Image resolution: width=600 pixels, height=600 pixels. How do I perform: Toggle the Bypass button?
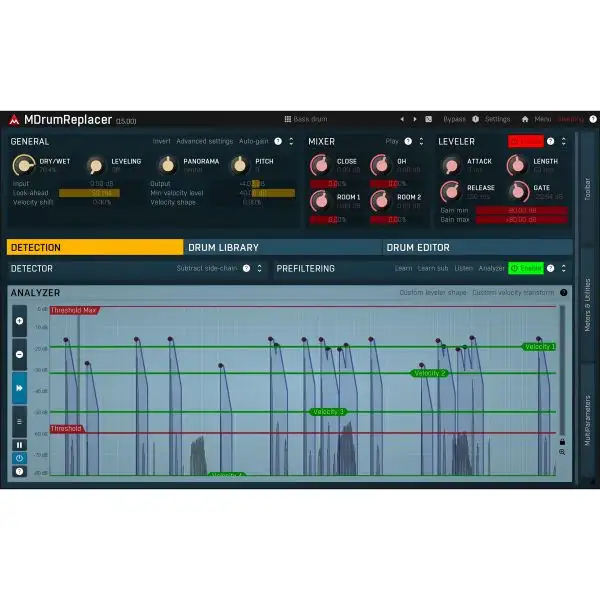coord(454,119)
